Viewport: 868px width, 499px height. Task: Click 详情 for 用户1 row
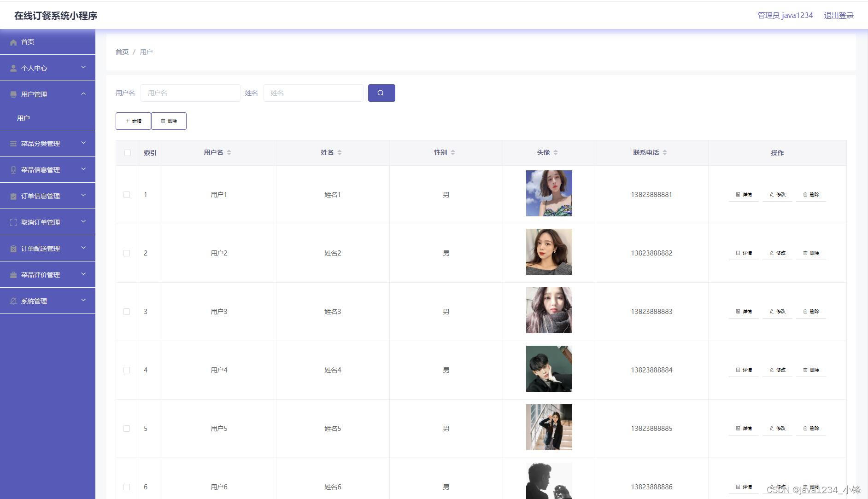pyautogui.click(x=744, y=195)
